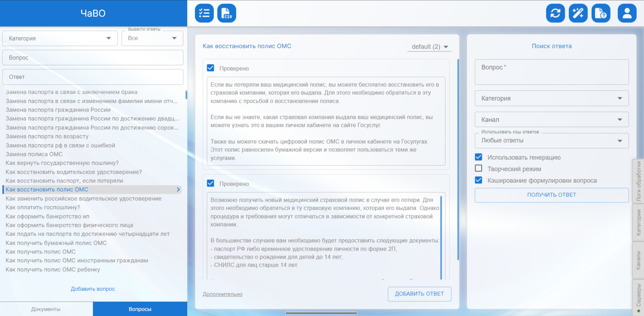The image size is (644, 316).
Task: Click the refresh arrows icon
Action: coord(555,13)
